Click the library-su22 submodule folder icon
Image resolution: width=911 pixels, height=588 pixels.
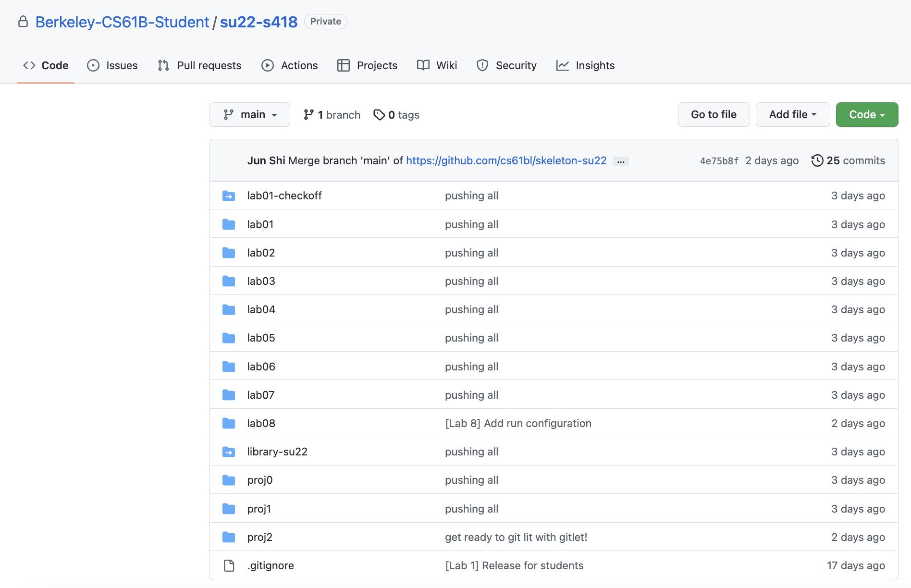point(229,452)
